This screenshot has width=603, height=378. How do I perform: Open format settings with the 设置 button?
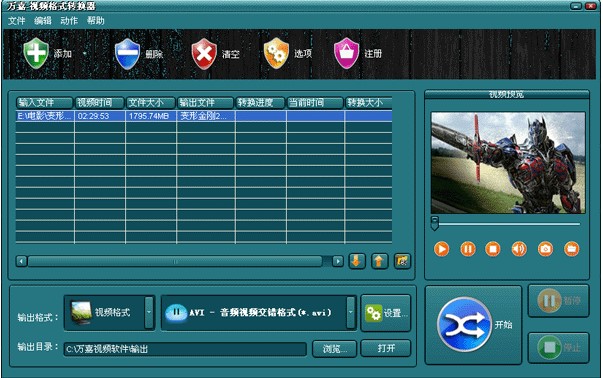coord(386,313)
